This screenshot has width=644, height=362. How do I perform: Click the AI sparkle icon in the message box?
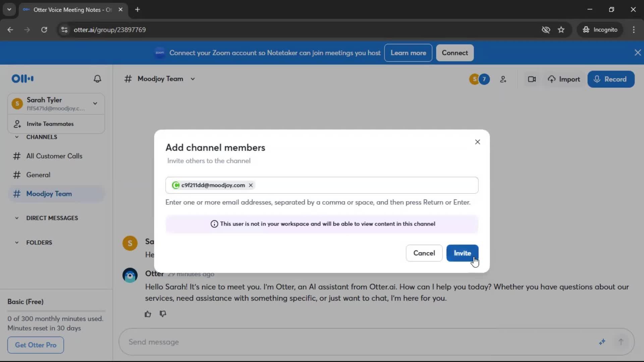[602, 342]
